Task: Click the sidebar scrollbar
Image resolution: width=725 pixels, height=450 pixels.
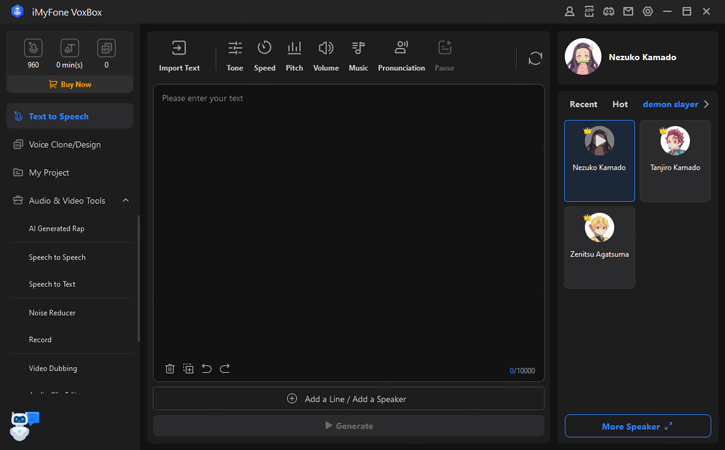Action: click(138, 278)
